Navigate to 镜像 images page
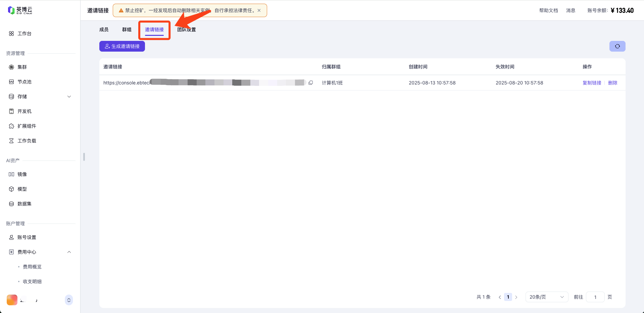The width and height of the screenshot is (644, 313). 22,174
